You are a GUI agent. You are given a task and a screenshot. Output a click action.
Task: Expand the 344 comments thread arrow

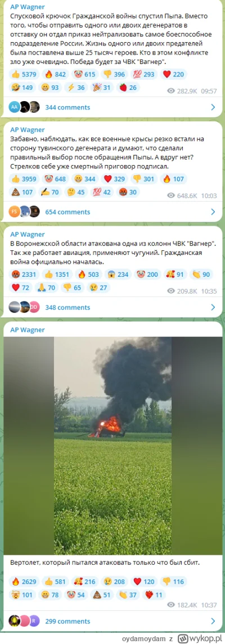(213, 107)
